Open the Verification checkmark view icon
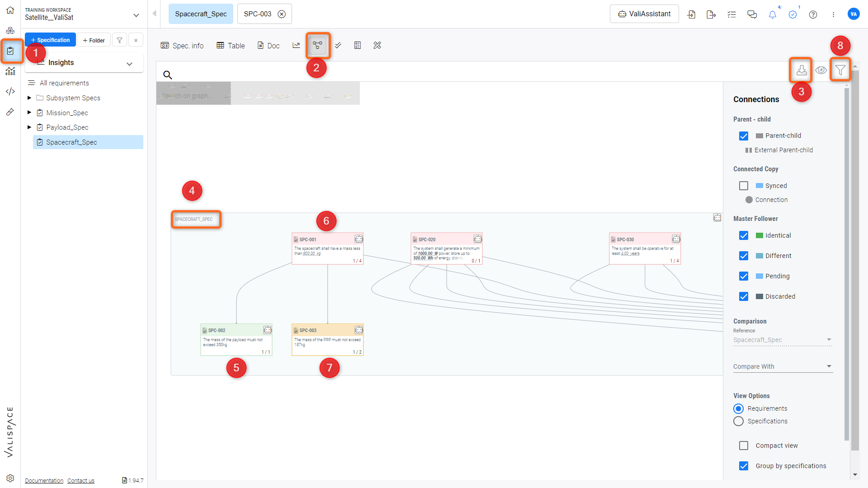The image size is (868, 488). [x=338, y=45]
